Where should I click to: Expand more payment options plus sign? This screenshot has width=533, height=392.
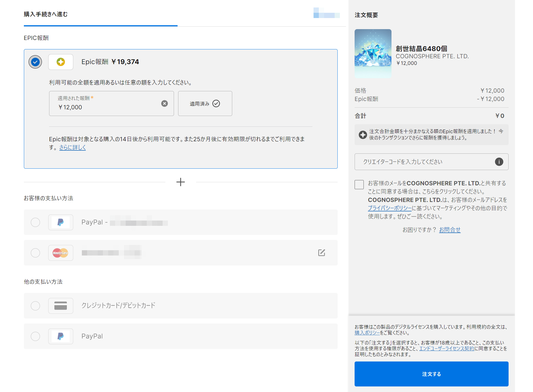point(181,182)
